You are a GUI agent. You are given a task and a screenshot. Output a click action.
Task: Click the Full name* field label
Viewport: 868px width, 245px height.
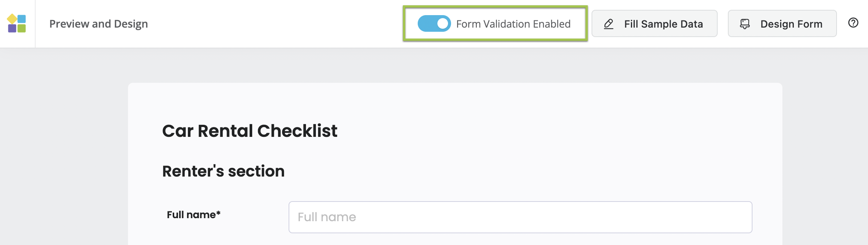coord(191,215)
